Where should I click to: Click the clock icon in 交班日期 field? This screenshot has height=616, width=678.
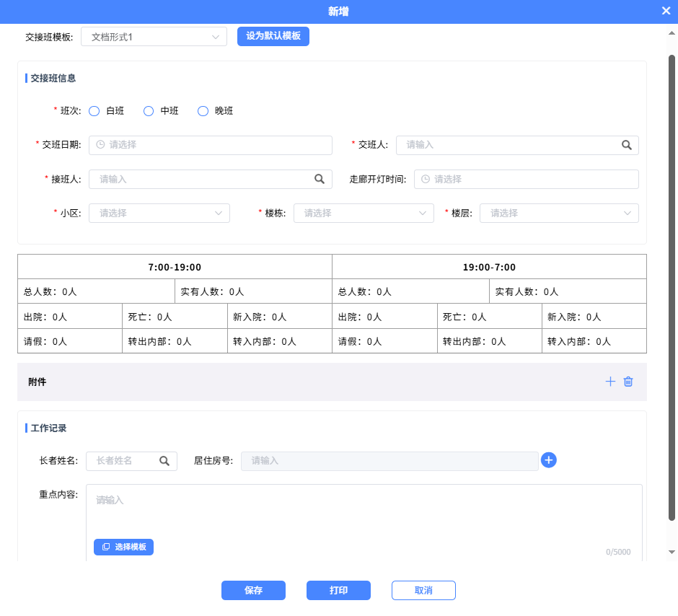click(100, 145)
